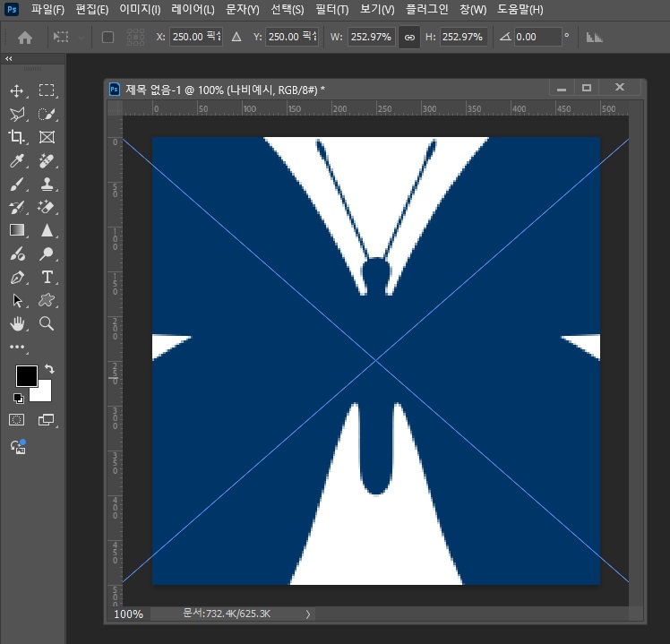670x644 pixels.
Task: Expand the status bar info arrow
Action: tap(307, 614)
